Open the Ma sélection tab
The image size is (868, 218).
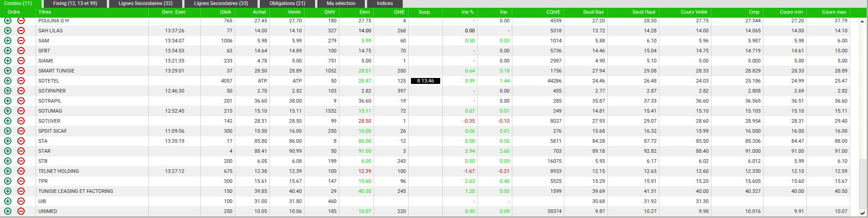[341, 3]
